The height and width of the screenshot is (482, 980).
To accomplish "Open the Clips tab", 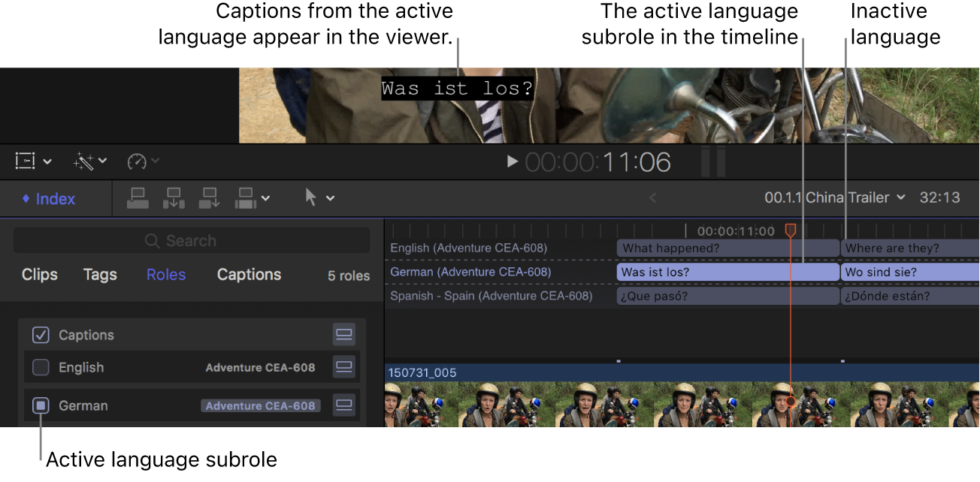I will coord(39,275).
